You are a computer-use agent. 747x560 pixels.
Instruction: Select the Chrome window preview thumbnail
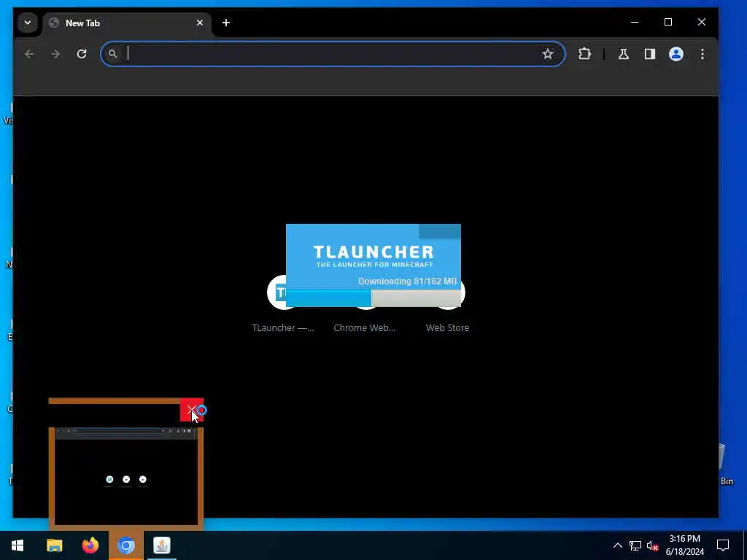[126, 476]
